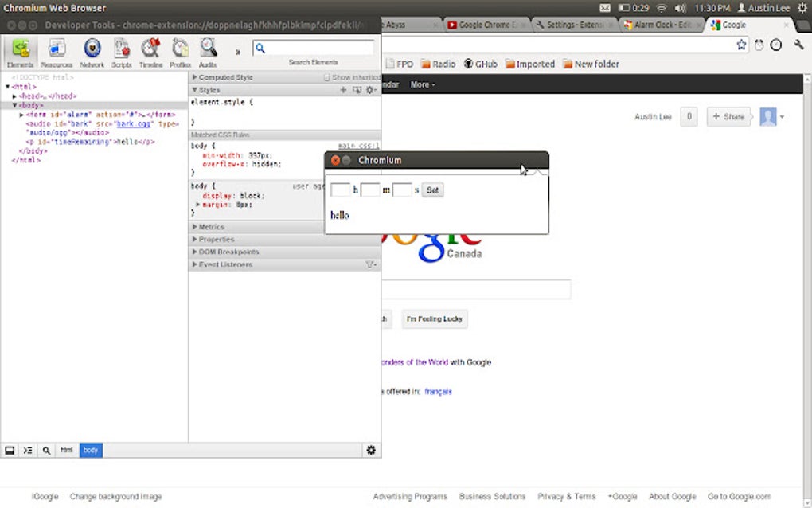Viewport: 812px width, 508px height.
Task: Select the Network panel icon
Action: point(92,49)
